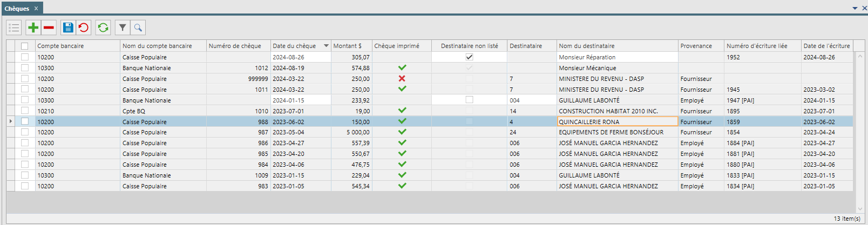The width and height of the screenshot is (868, 225).
Task: Click cheque number 999999
Action: click(x=258, y=78)
